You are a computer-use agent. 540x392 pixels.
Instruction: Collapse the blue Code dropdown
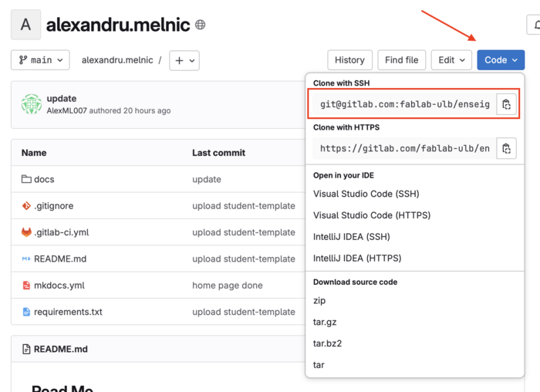[x=501, y=60]
